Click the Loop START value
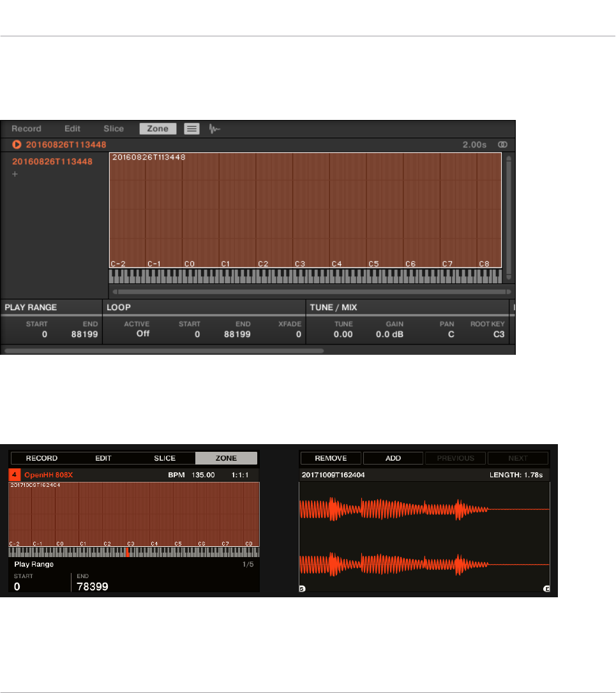The width and height of the screenshot is (616, 693). 197,334
